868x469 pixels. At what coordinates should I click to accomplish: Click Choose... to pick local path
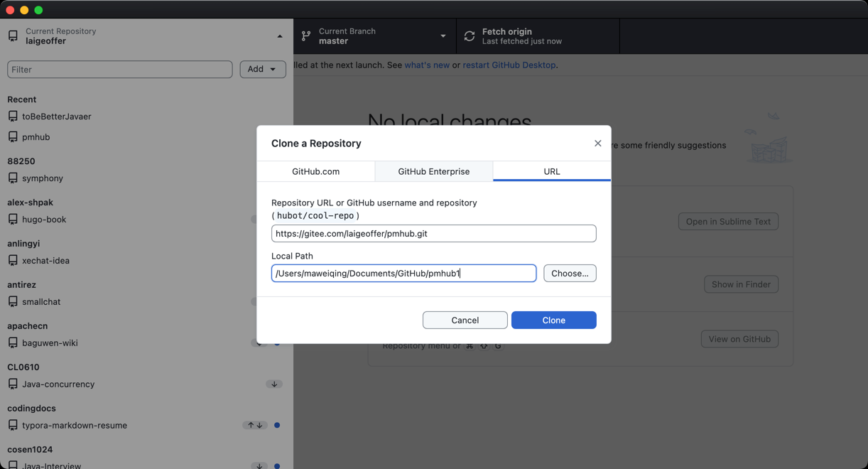[x=570, y=274]
